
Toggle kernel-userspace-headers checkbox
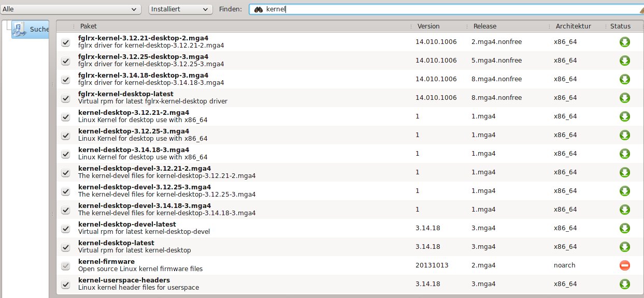(65, 285)
